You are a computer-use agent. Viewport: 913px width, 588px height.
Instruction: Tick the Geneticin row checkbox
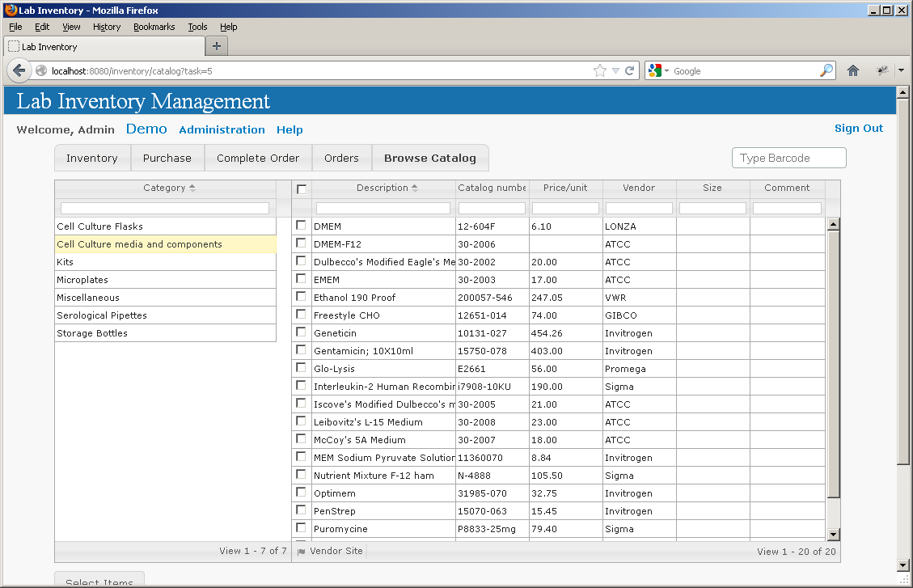tap(301, 332)
